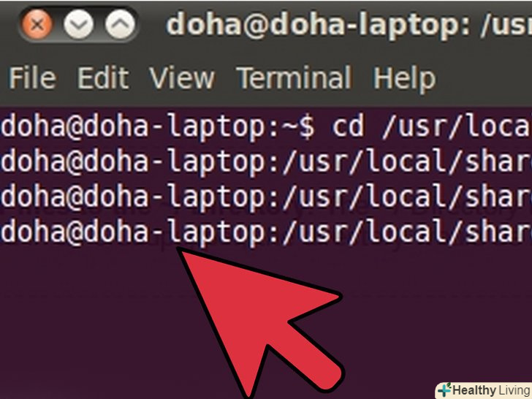Click the '~$' prompt symbol on first line
The height and width of the screenshot is (399, 532).
(x=301, y=126)
